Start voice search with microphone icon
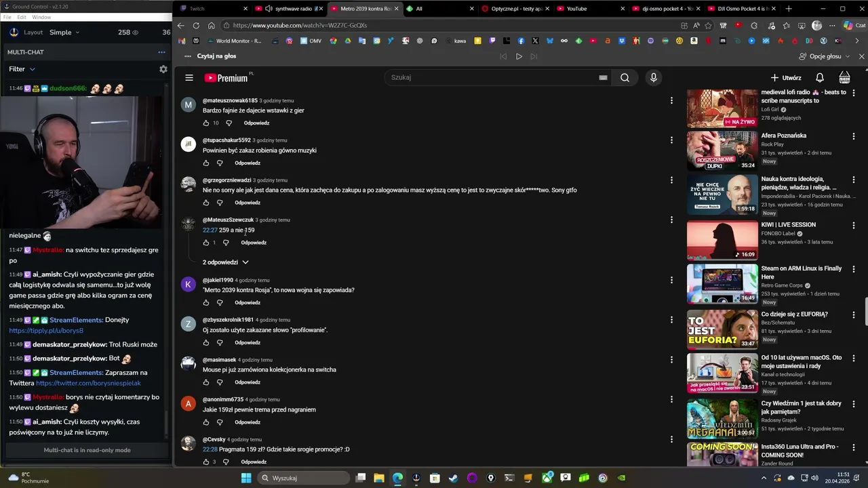 click(654, 77)
